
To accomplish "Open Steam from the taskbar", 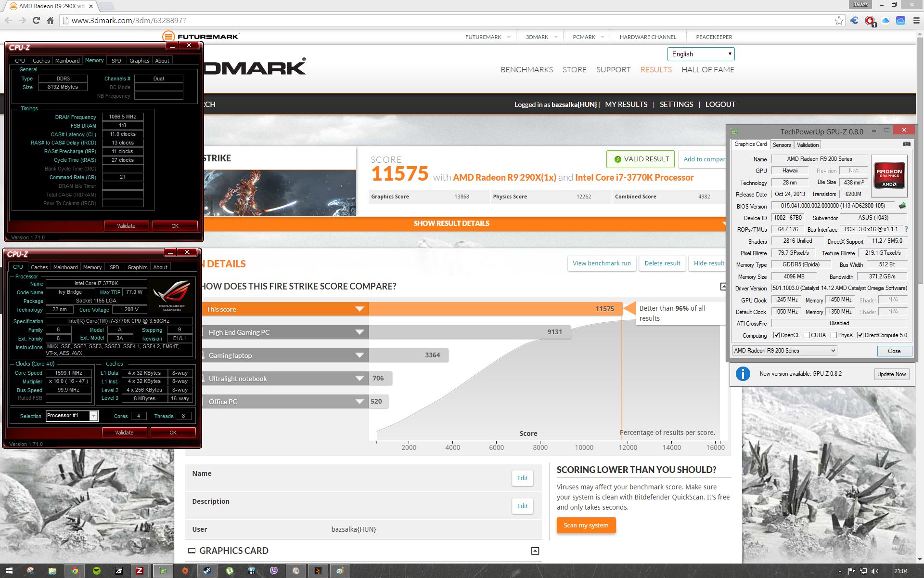I will click(207, 571).
